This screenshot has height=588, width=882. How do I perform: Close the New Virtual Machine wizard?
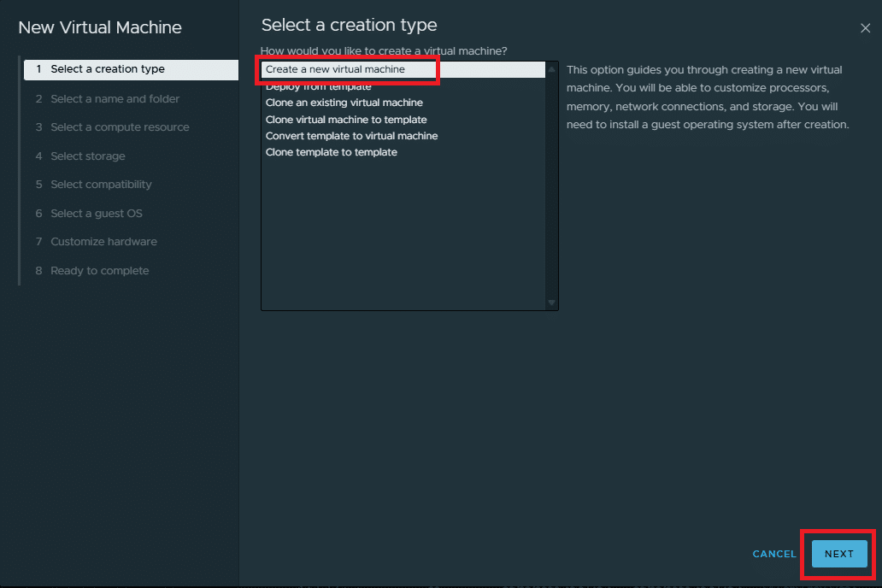(865, 28)
